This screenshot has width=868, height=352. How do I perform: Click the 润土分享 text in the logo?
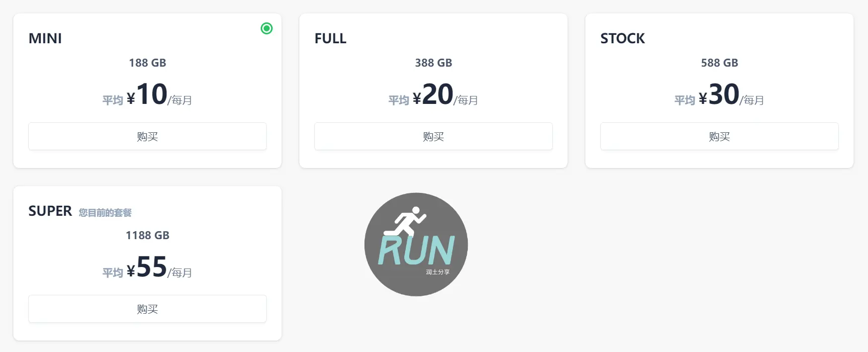coord(437,272)
